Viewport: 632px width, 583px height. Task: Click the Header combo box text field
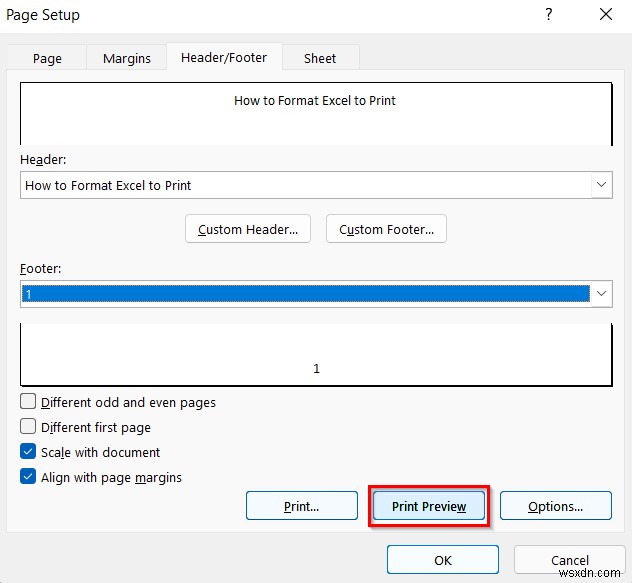(x=300, y=185)
